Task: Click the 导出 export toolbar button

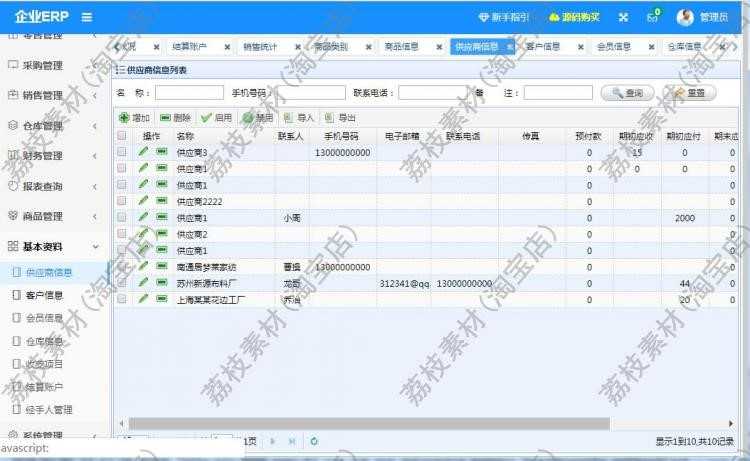Action: tap(340, 118)
